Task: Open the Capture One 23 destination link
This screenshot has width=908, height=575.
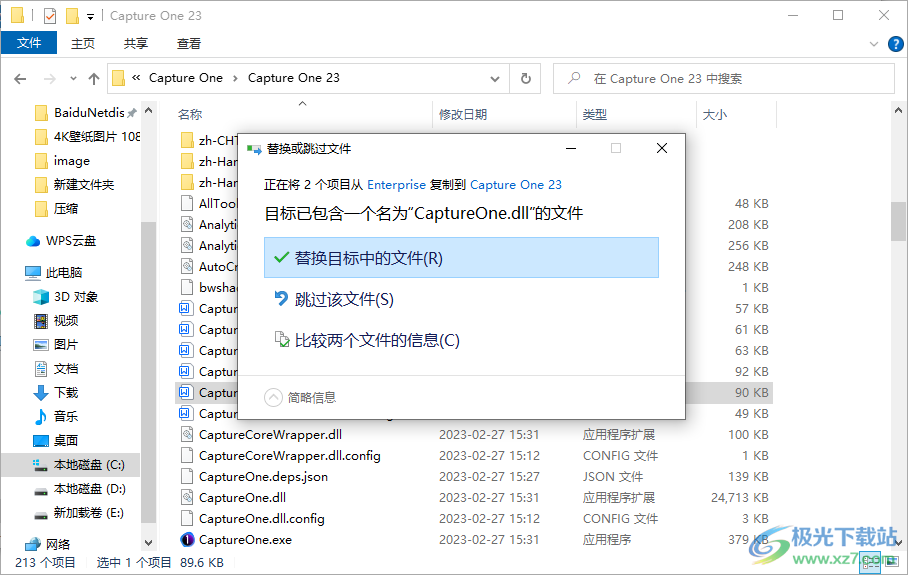Action: pos(515,185)
